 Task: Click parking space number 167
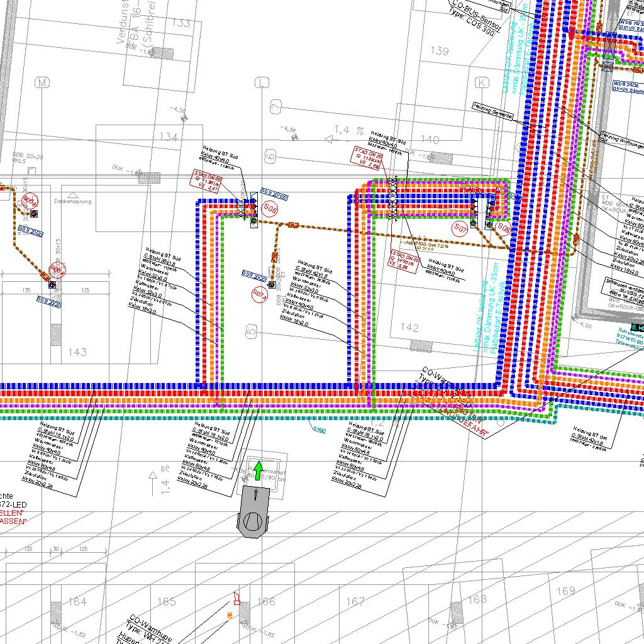[356, 602]
